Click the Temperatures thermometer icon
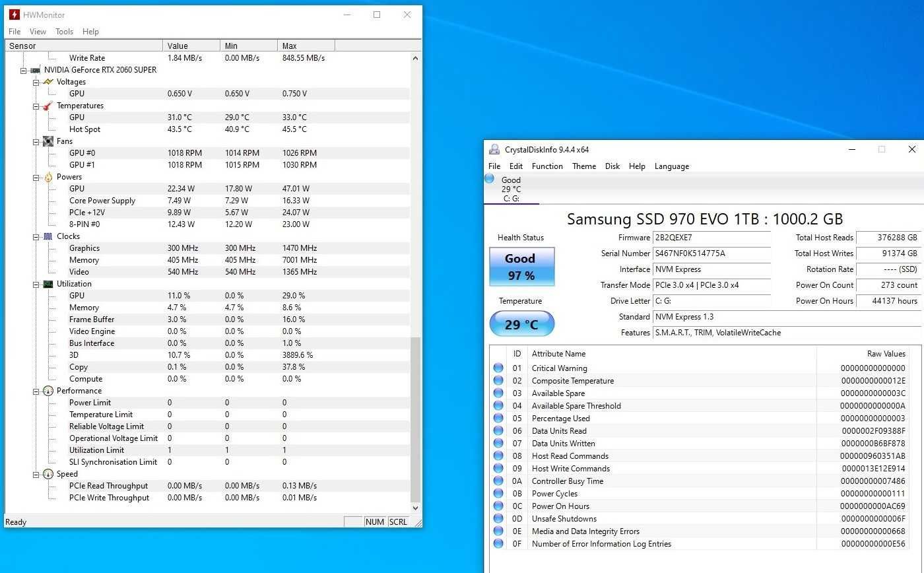Image resolution: width=924 pixels, height=573 pixels. 48,106
